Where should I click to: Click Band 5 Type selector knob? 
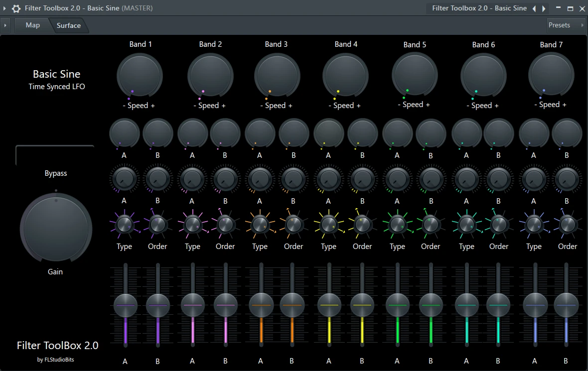[x=398, y=225]
